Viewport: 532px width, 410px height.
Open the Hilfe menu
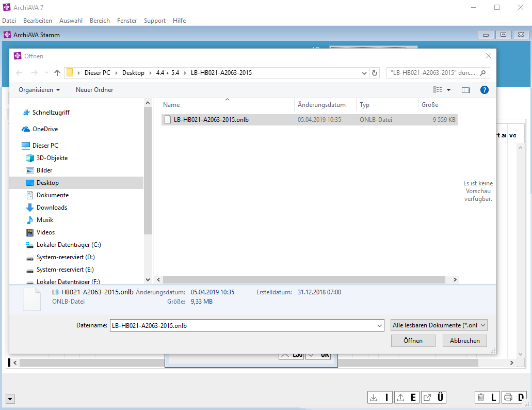(x=179, y=20)
